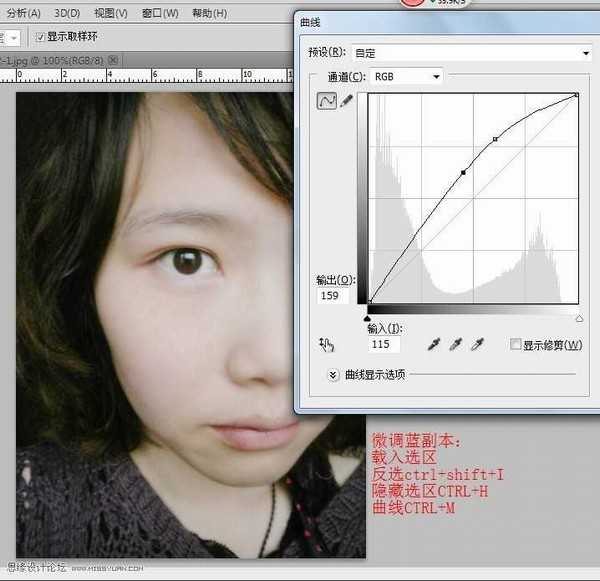
Task: Click the black point input slider triangle
Action: coord(369,316)
